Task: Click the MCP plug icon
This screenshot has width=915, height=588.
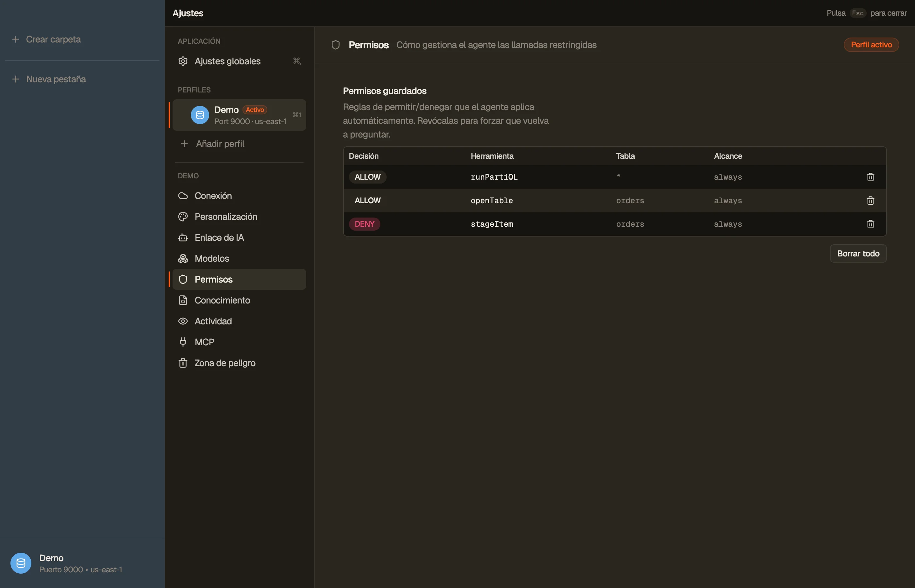Action: pyautogui.click(x=183, y=342)
